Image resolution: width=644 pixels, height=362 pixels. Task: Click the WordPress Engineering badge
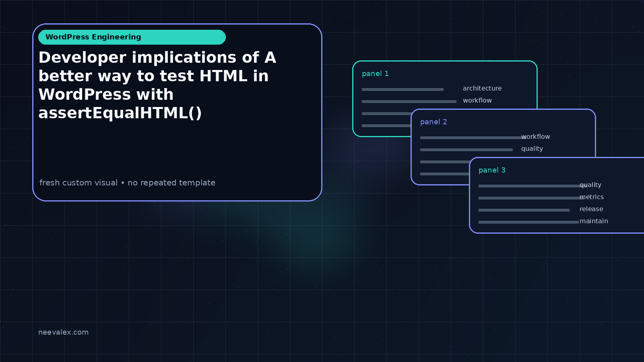(x=132, y=37)
